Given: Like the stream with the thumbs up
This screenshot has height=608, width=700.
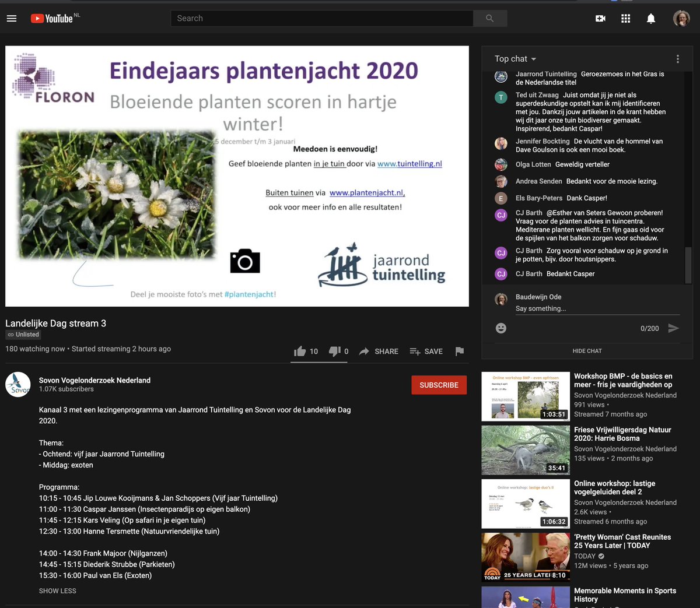Looking at the screenshot, I should pos(300,351).
